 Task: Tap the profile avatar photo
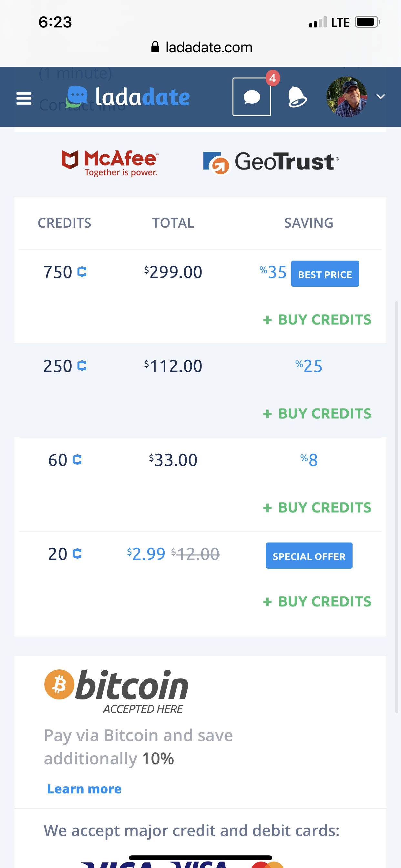[x=346, y=97]
